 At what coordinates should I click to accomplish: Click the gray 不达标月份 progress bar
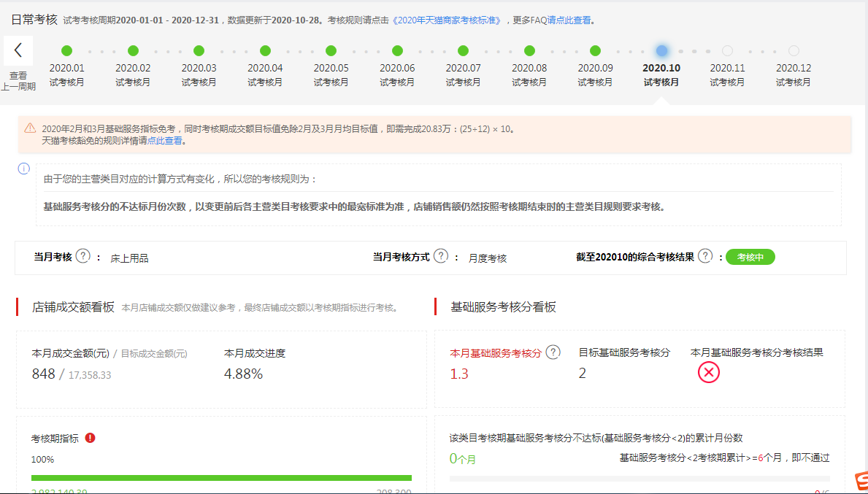pyautogui.click(x=640, y=479)
